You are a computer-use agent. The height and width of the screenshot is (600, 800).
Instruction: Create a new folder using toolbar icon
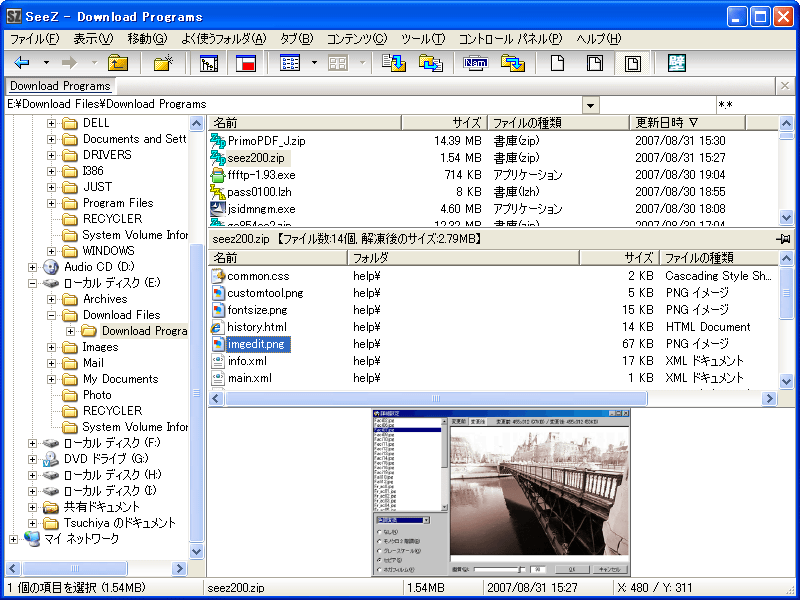pyautogui.click(x=163, y=63)
